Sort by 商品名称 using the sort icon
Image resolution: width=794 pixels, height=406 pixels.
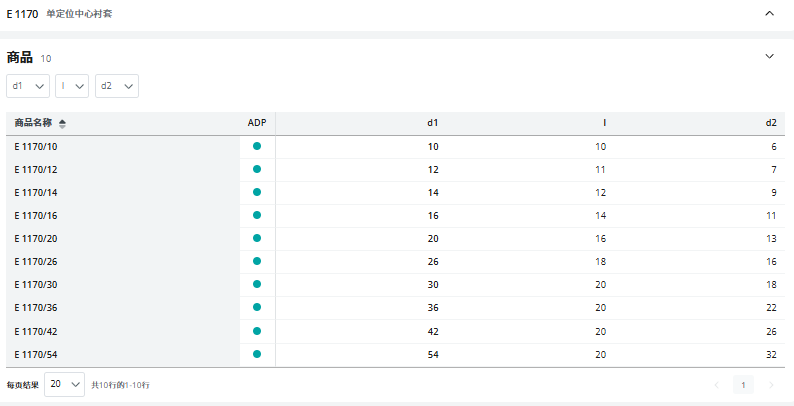click(63, 123)
